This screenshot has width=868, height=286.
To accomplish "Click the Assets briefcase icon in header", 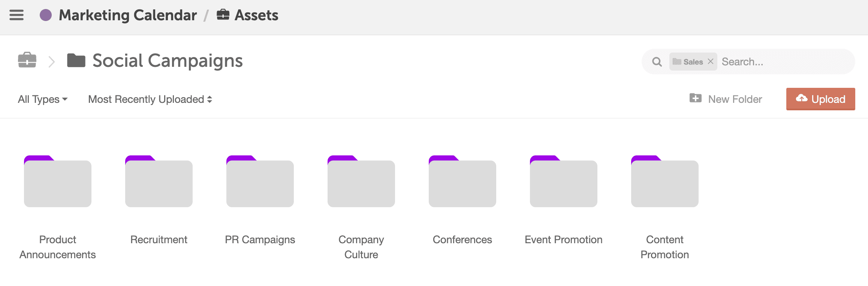I will [223, 15].
